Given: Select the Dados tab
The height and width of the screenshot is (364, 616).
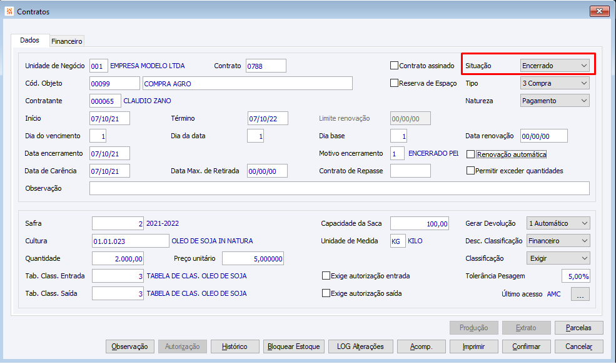Looking at the screenshot, I should [29, 40].
